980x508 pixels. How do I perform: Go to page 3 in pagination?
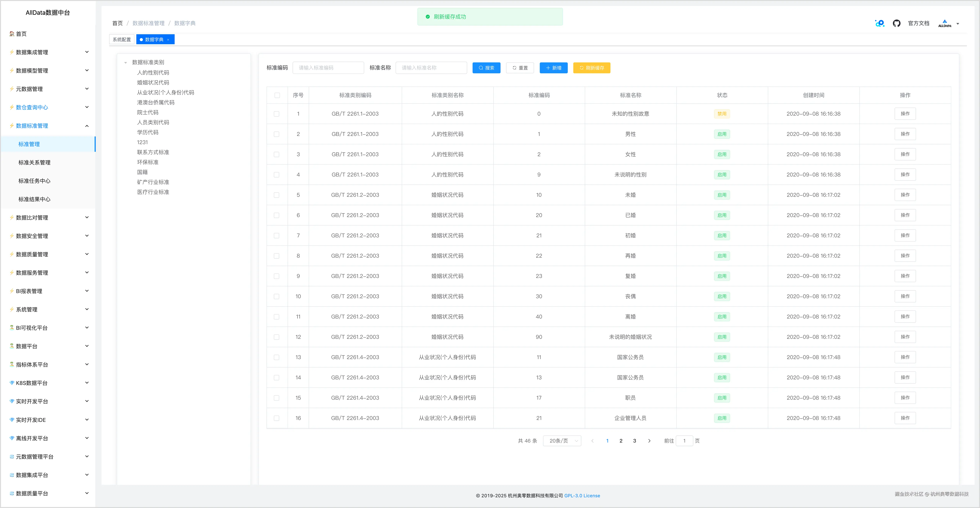(x=634, y=441)
